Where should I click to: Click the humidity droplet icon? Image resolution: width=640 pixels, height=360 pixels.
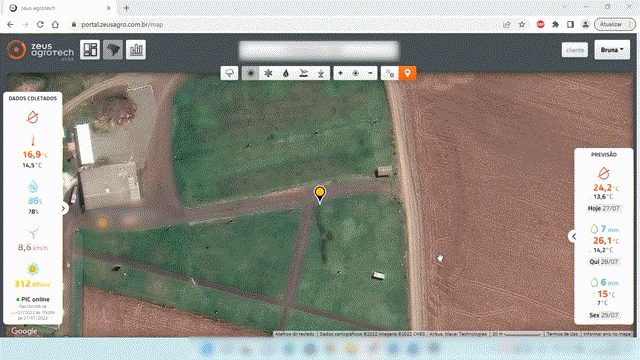coord(33,187)
